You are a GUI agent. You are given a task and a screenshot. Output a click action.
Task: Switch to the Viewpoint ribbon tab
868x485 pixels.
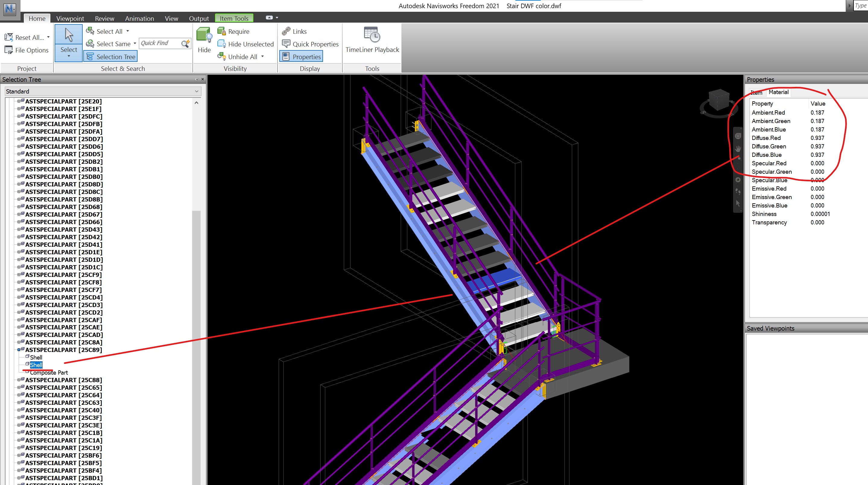(x=70, y=18)
